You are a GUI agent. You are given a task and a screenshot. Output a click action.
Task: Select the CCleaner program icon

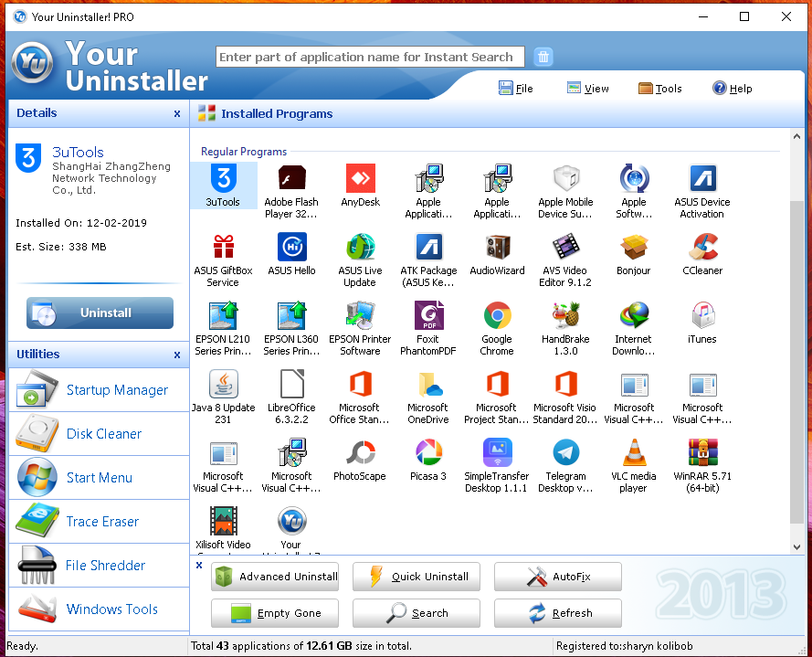[702, 247]
